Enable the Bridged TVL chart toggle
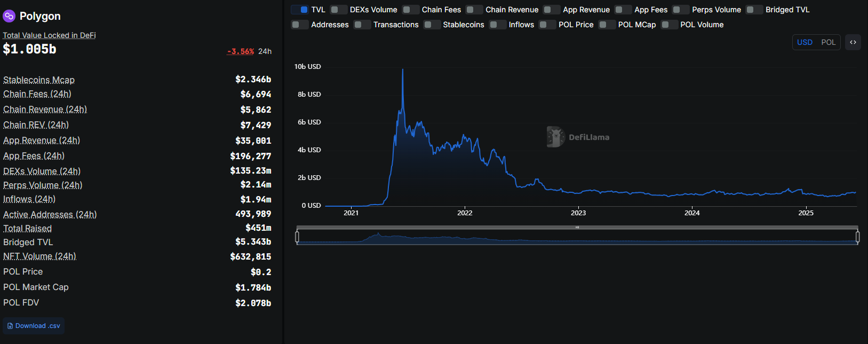Image resolution: width=868 pixels, height=344 pixels. (754, 10)
